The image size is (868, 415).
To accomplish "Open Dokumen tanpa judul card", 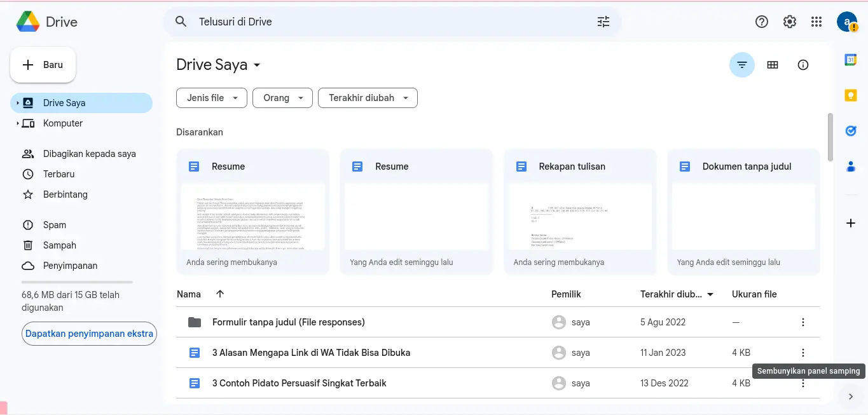I will (x=743, y=212).
